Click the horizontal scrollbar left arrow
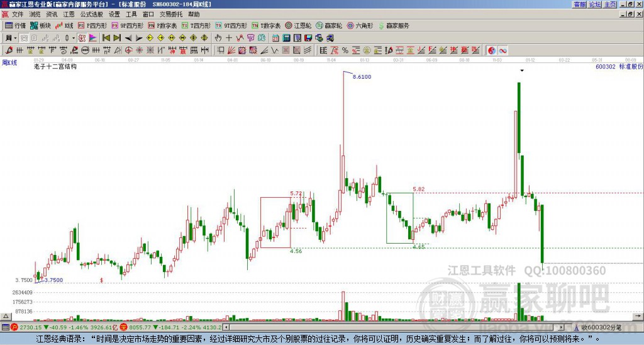Screen dimensions: 644x345 point(226,327)
